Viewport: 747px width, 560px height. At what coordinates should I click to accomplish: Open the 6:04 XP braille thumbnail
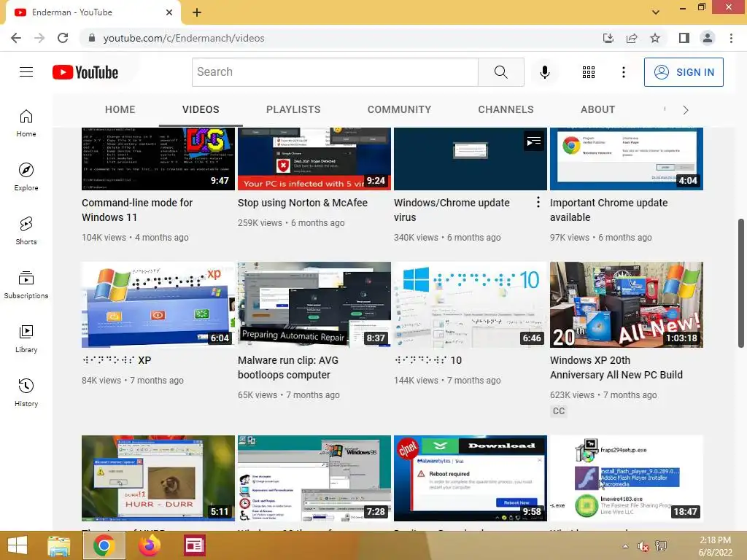click(x=158, y=305)
